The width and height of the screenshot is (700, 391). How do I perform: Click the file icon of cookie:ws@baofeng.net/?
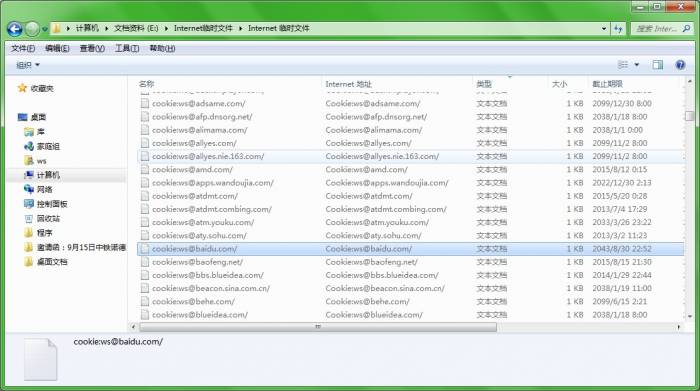[x=145, y=262]
